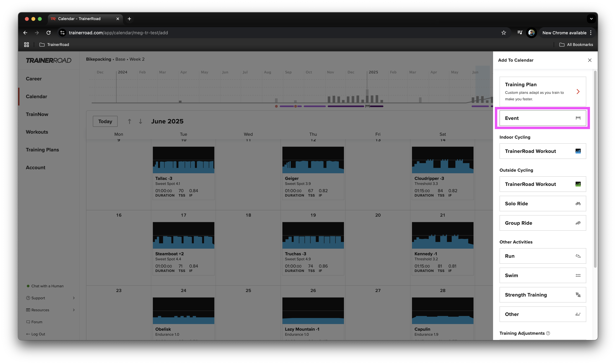Image resolution: width=616 pixels, height=364 pixels.
Task: Click the checkered flag icon on the Event row
Action: coord(578,118)
